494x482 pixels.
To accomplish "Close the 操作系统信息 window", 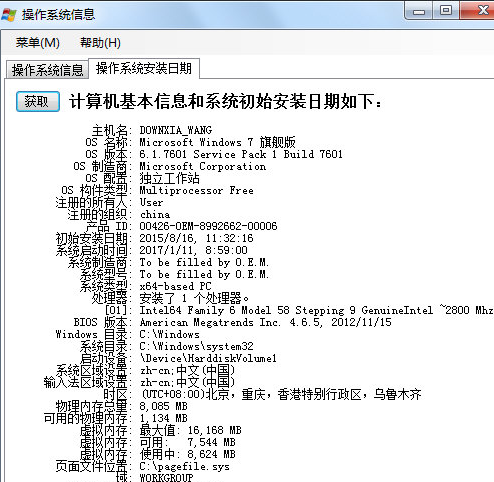I will tap(477, 11).
